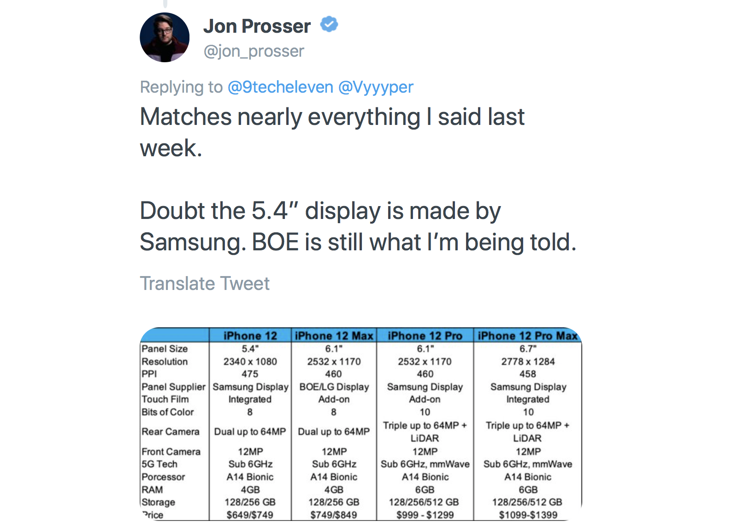Open Jon Prosser's profile picture
Screen dimensions: 756x532
point(165,37)
